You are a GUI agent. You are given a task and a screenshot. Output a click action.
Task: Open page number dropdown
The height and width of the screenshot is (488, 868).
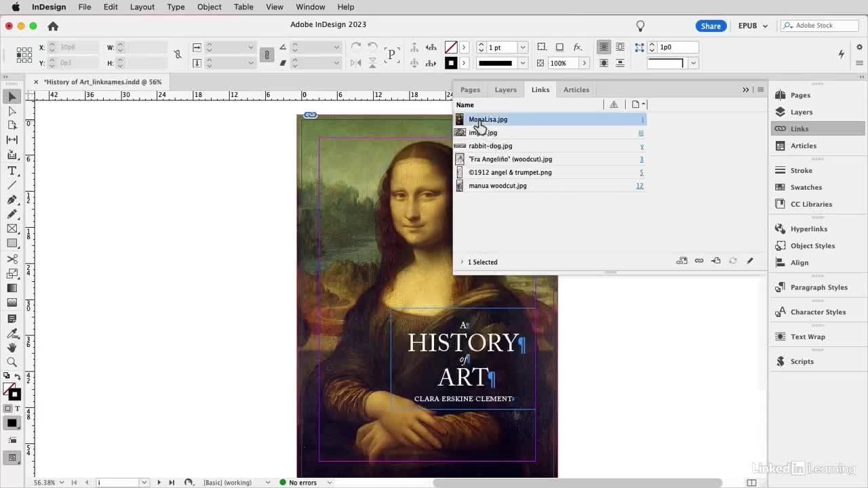[144, 483]
